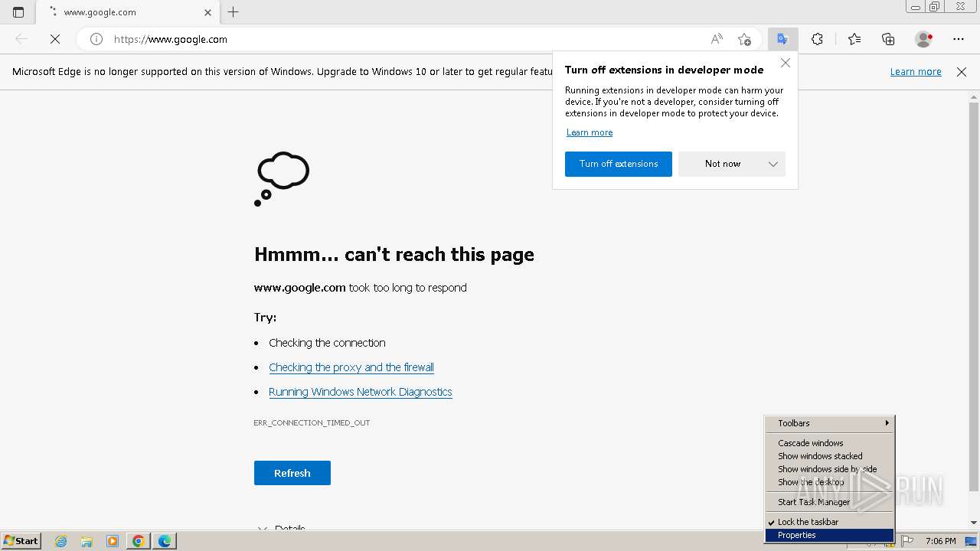Image resolution: width=980 pixels, height=551 pixels.
Task: Open the Extensions puzzle icon
Action: click(x=817, y=39)
